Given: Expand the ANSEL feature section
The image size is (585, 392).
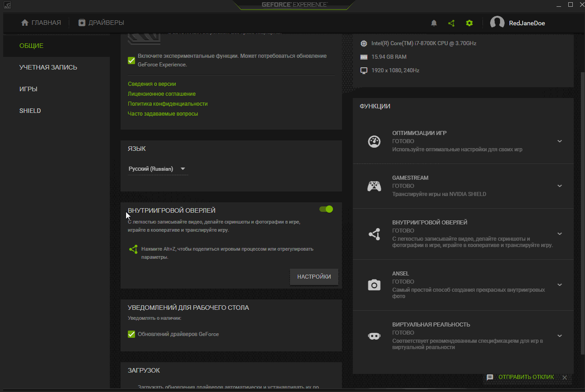Looking at the screenshot, I should (x=560, y=285).
